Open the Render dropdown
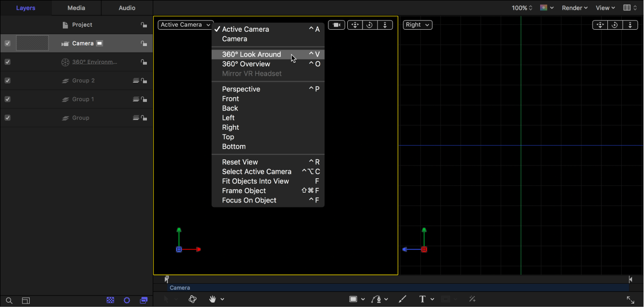 [x=574, y=7]
